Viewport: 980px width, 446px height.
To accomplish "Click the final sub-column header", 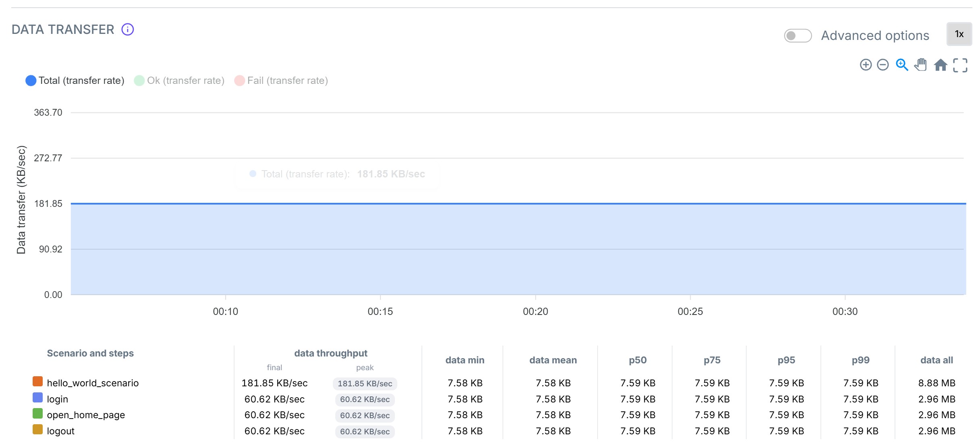I will (274, 367).
